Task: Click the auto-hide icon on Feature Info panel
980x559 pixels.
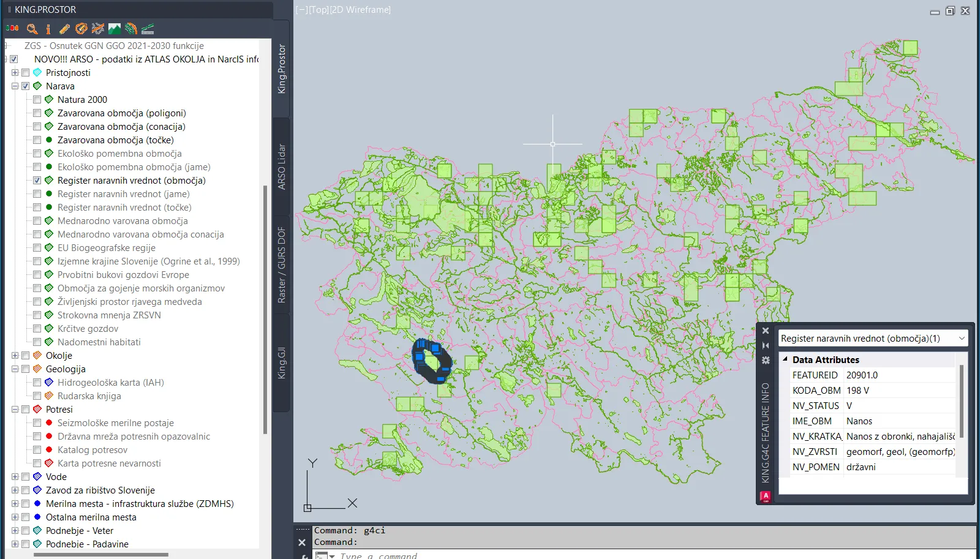Action: pos(766,345)
